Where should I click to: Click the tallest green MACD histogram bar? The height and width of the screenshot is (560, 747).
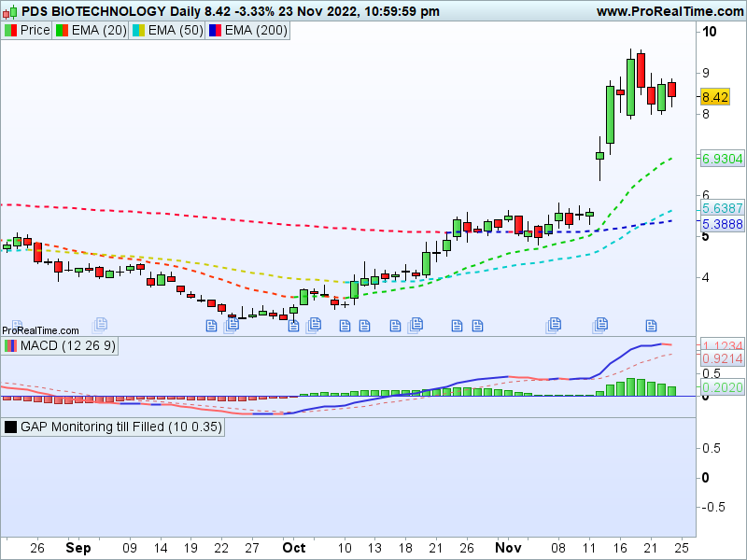pyautogui.click(x=631, y=387)
